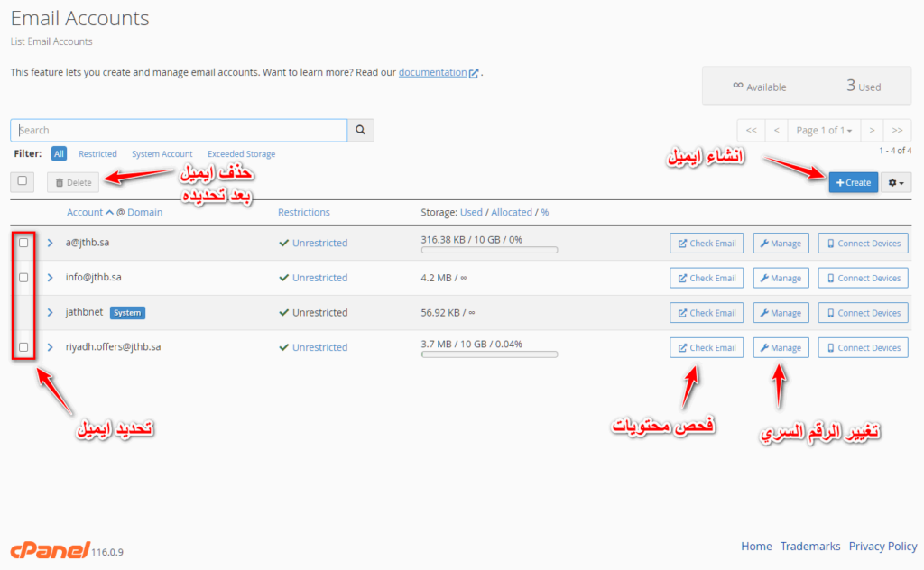The image size is (924, 570).
Task: Click the search magnifier icon button
Action: pyautogui.click(x=361, y=131)
